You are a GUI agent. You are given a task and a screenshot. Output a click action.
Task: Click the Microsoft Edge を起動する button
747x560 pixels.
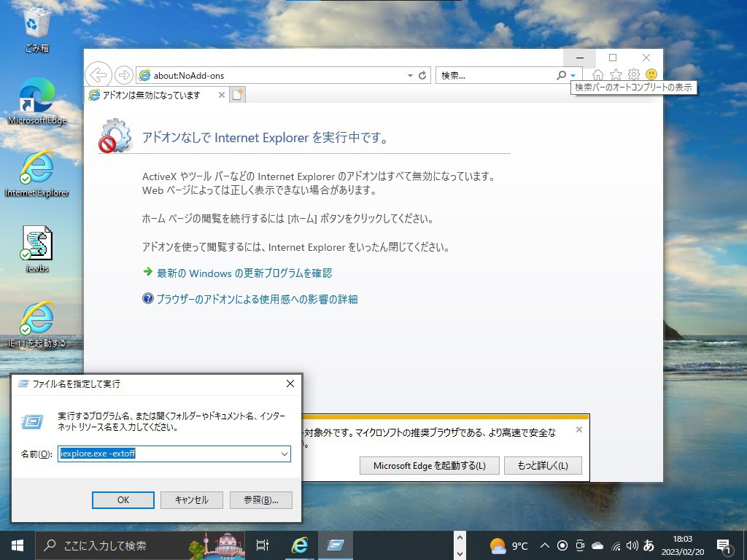click(x=429, y=465)
